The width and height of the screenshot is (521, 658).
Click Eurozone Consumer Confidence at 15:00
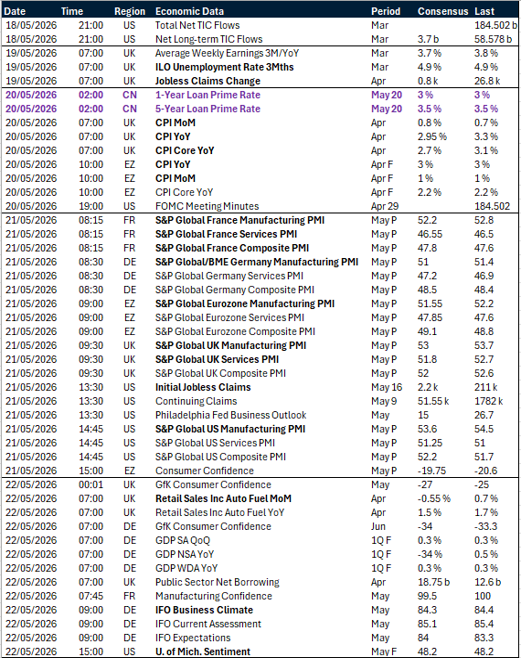point(205,470)
